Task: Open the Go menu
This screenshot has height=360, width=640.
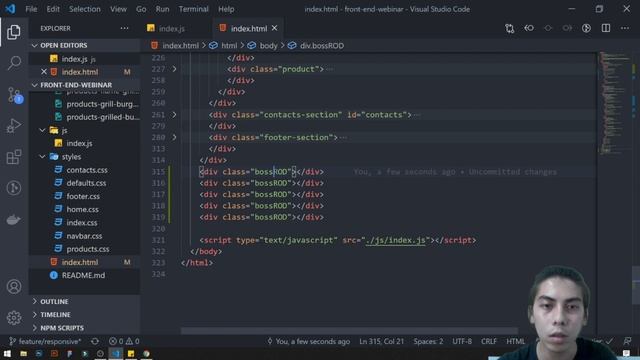Action: [141, 9]
